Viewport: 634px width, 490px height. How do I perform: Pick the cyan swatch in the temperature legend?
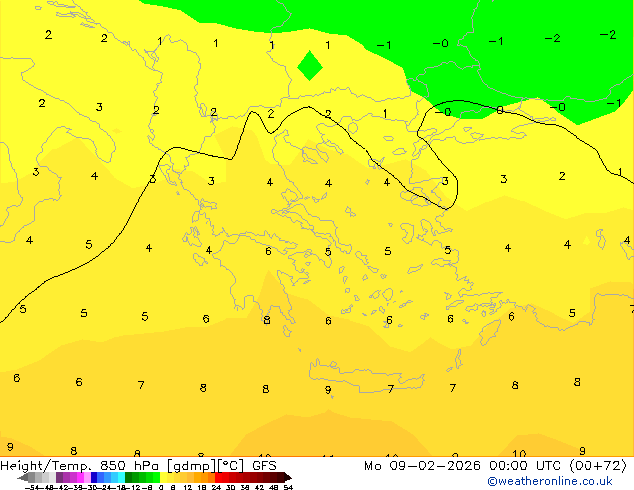click(121, 477)
